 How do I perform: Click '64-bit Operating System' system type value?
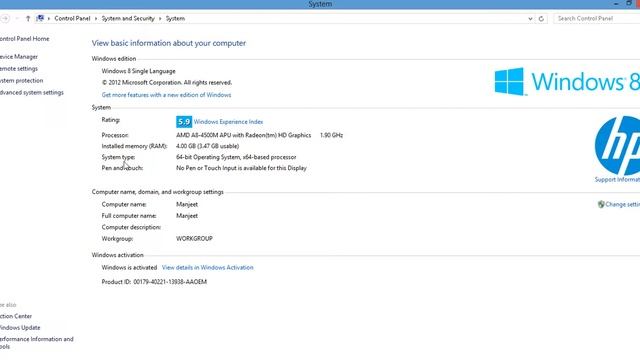tap(236, 157)
